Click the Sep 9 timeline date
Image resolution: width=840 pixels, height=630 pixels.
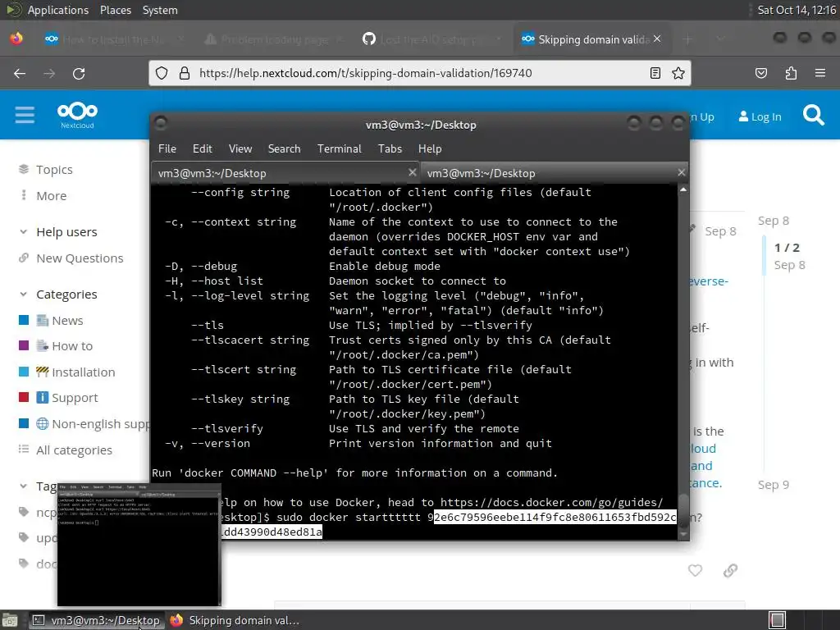click(773, 485)
